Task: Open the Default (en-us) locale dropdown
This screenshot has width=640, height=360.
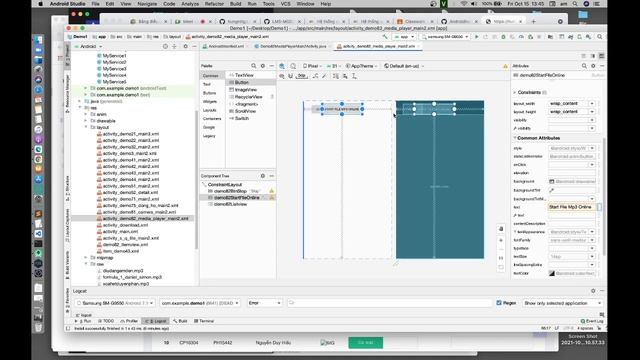Action: pos(404,66)
